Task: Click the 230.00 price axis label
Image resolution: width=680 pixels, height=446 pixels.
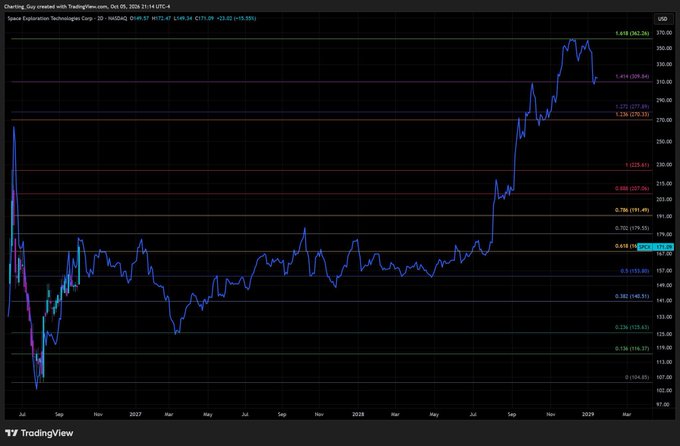Action: pos(664,164)
